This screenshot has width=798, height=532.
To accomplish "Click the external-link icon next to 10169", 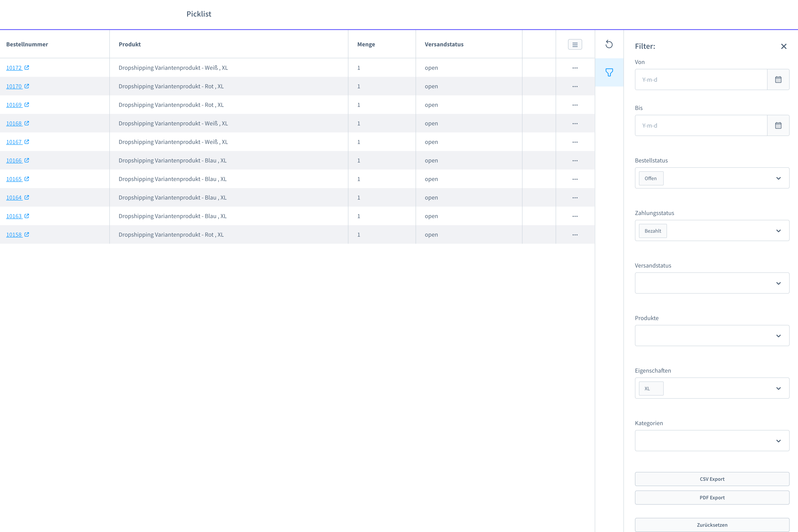I will pyautogui.click(x=27, y=104).
